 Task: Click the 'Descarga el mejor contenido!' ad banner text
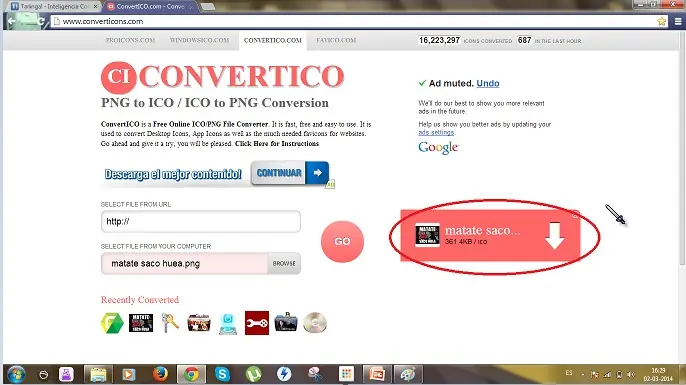173,174
